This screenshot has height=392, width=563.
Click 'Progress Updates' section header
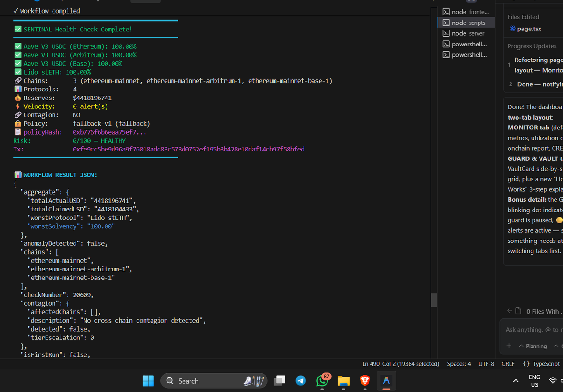pyautogui.click(x=532, y=46)
